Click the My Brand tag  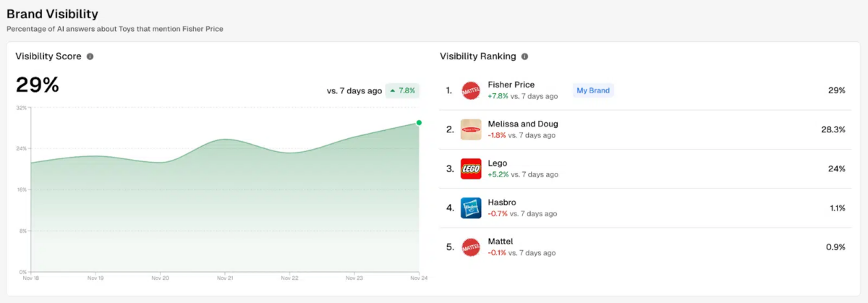coord(593,90)
